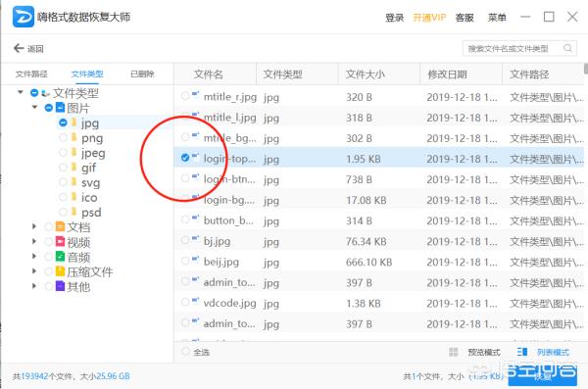The height and width of the screenshot is (389, 588).
Task: Collapse the 文件类型 root node
Action: click(x=21, y=92)
